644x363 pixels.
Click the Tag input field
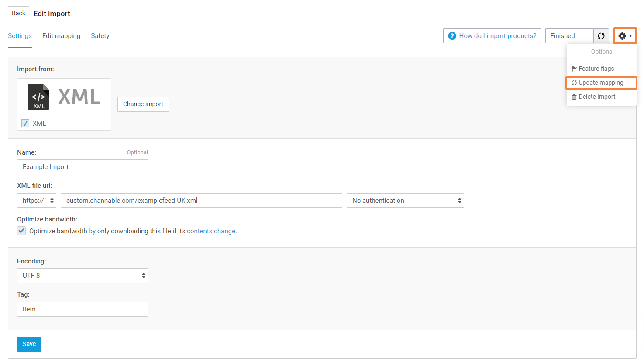tap(83, 309)
